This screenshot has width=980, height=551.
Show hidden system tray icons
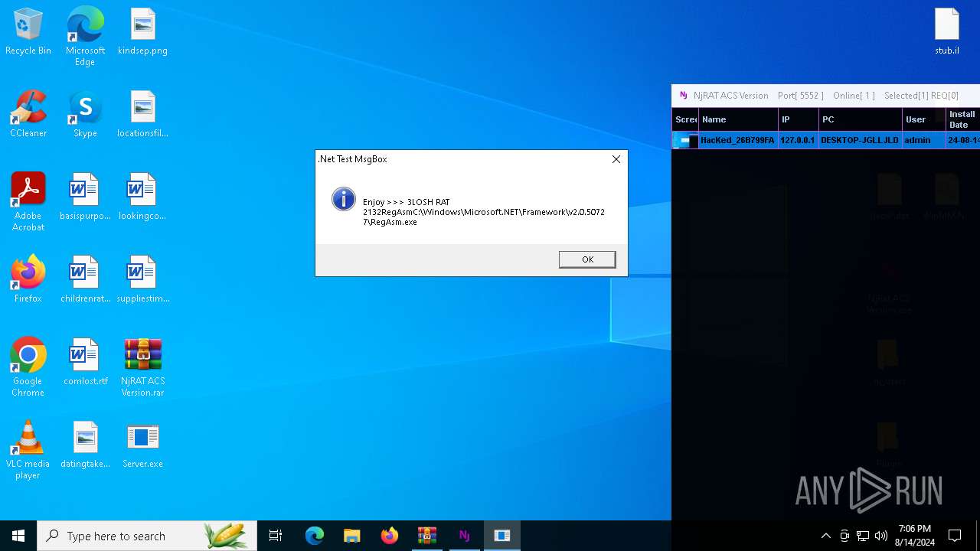pyautogui.click(x=825, y=536)
